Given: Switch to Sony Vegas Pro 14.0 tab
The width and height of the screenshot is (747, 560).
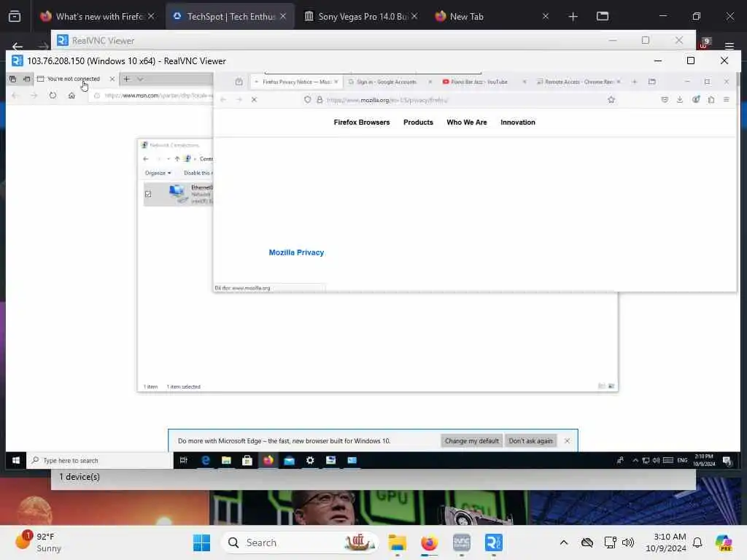Looking at the screenshot, I should pos(360,17).
